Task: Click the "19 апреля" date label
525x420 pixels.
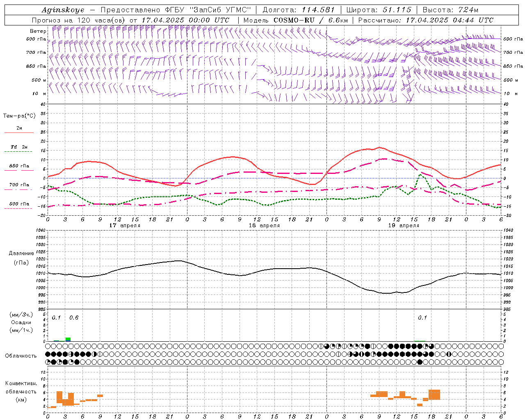Action: click(404, 225)
